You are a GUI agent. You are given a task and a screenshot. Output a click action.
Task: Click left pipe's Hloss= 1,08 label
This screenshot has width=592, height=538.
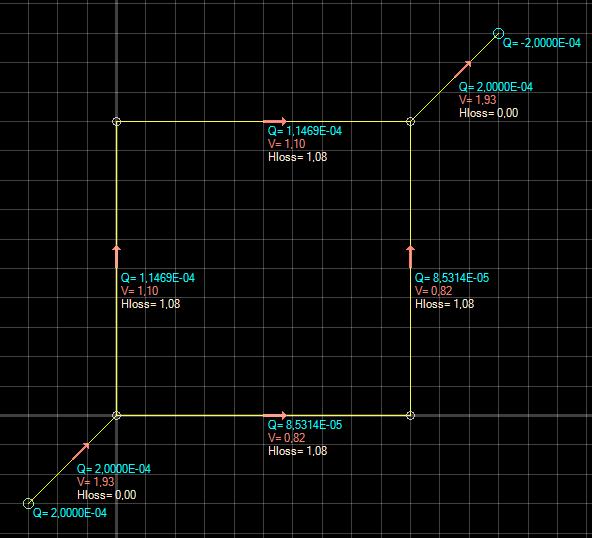tap(151, 304)
